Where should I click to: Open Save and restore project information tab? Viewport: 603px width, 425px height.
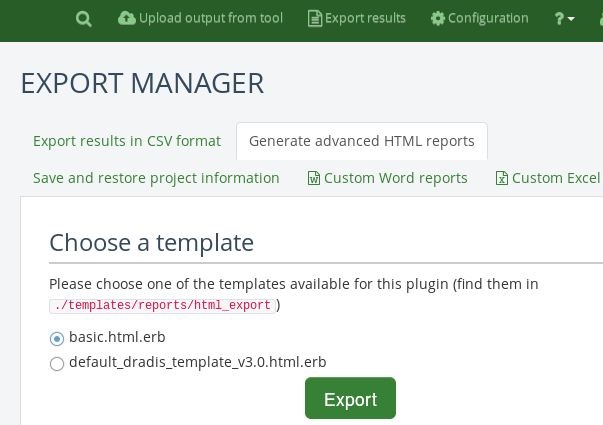coord(156,178)
